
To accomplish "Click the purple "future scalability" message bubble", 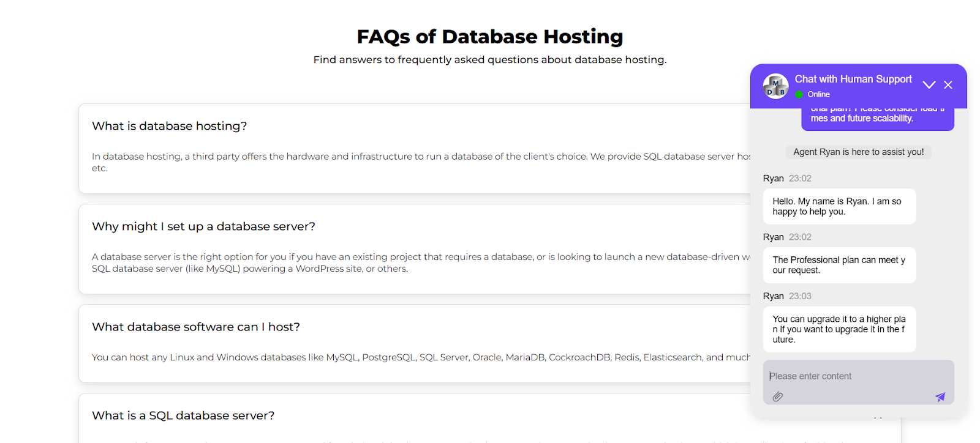I will pos(877,119).
